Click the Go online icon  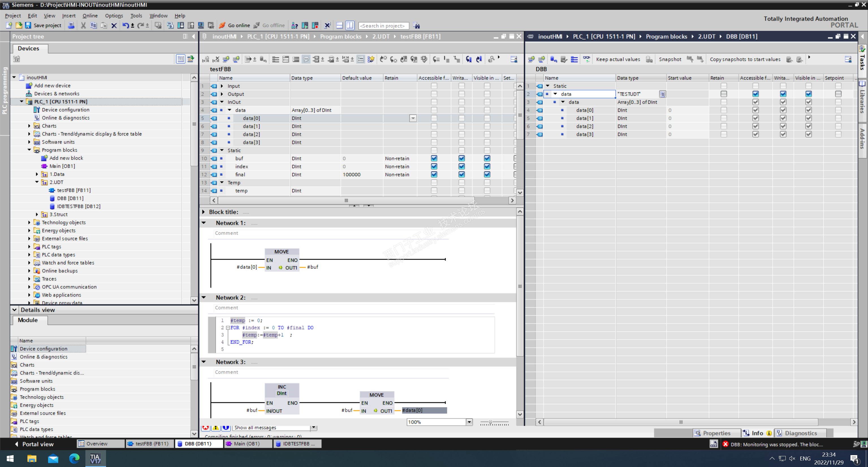coord(223,25)
